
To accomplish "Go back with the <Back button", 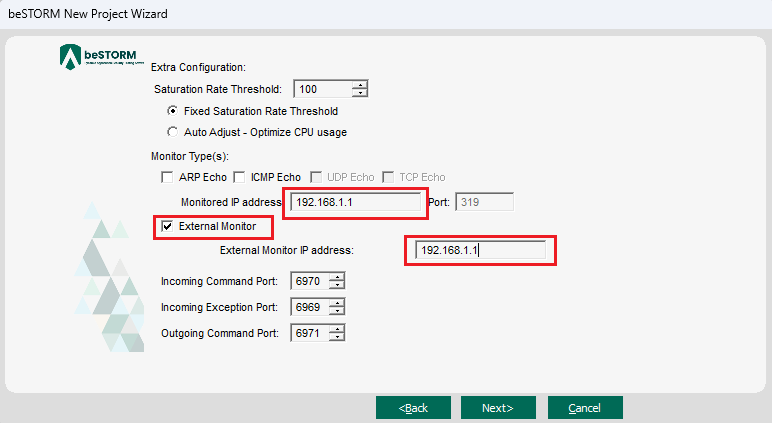I will (413, 408).
